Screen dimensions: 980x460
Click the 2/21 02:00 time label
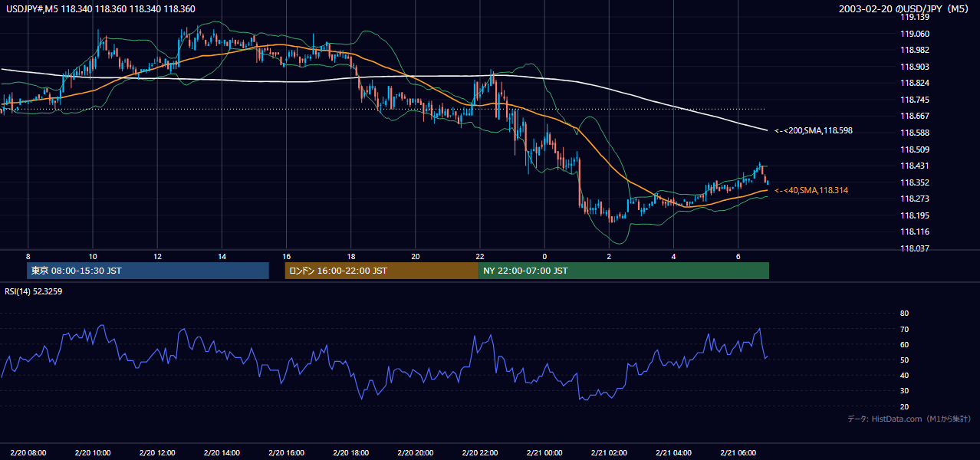(610, 452)
